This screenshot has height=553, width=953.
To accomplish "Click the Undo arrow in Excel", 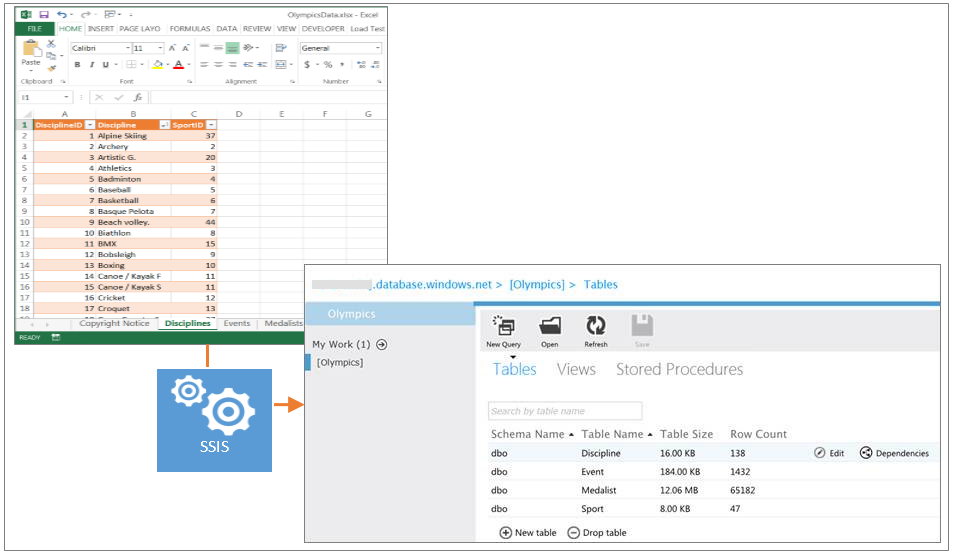I will (62, 14).
